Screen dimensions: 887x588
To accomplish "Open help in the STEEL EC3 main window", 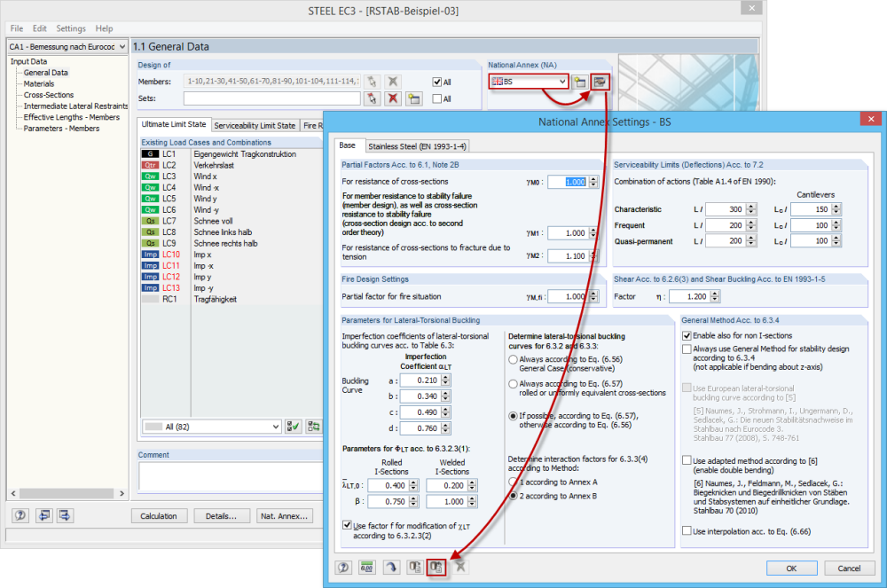I will coord(20,515).
